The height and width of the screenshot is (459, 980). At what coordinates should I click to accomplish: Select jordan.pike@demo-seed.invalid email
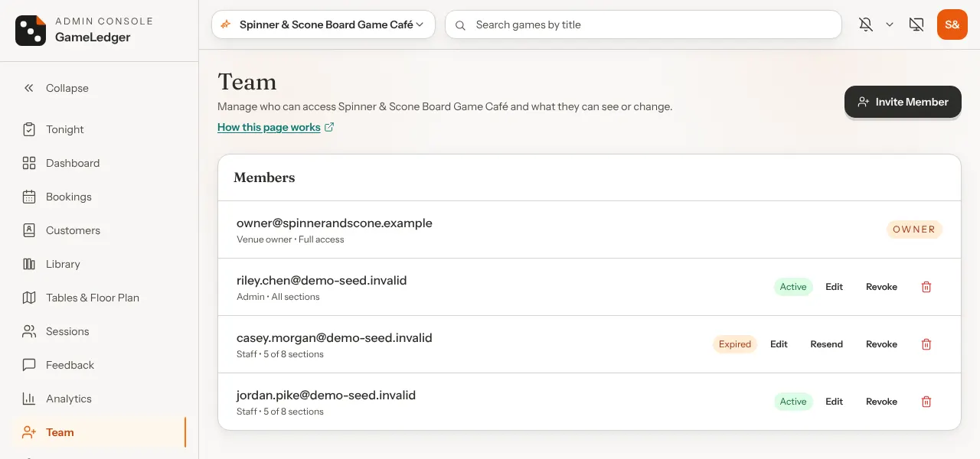click(326, 396)
